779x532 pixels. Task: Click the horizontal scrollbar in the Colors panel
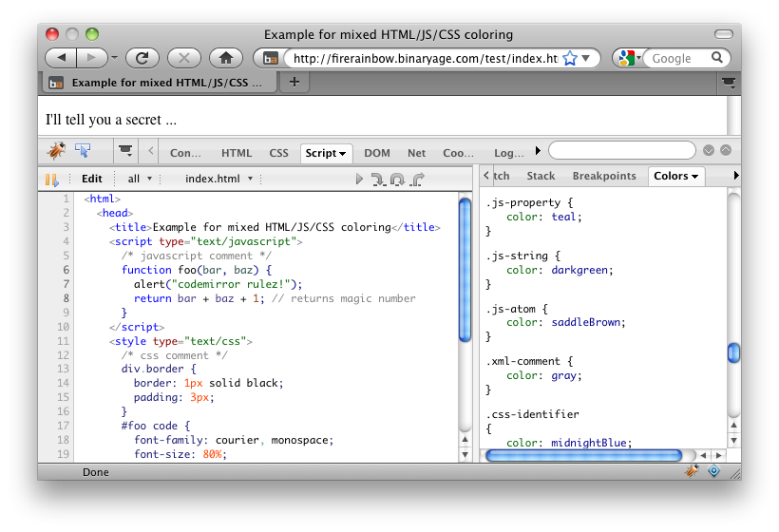coord(583,456)
